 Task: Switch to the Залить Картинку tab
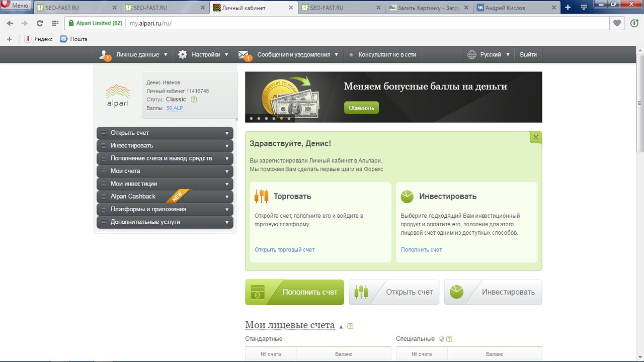pyautogui.click(x=430, y=8)
